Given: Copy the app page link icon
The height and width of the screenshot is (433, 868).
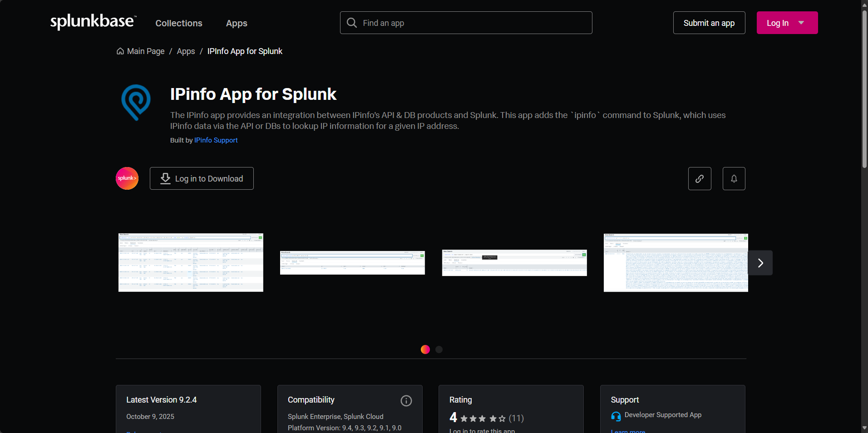Looking at the screenshot, I should click(699, 178).
